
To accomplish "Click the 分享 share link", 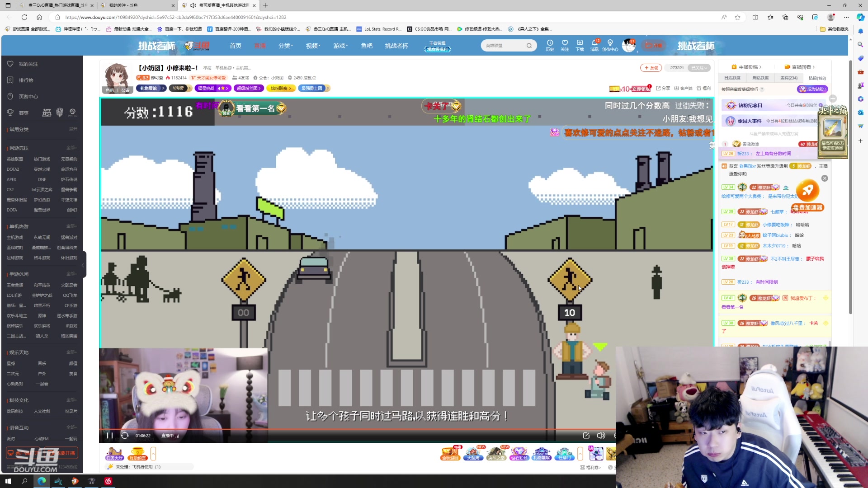I will click(663, 89).
